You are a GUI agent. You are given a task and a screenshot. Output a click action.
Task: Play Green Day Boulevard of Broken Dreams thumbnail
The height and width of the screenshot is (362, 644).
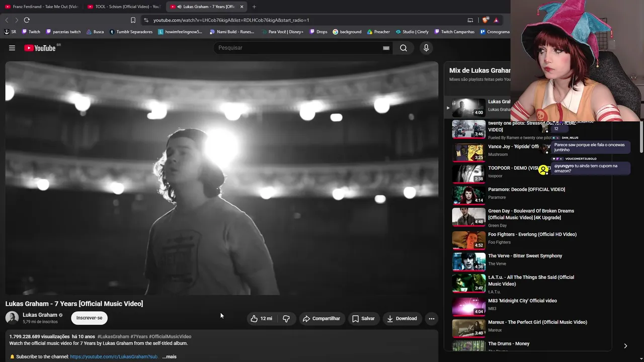pyautogui.click(x=468, y=216)
